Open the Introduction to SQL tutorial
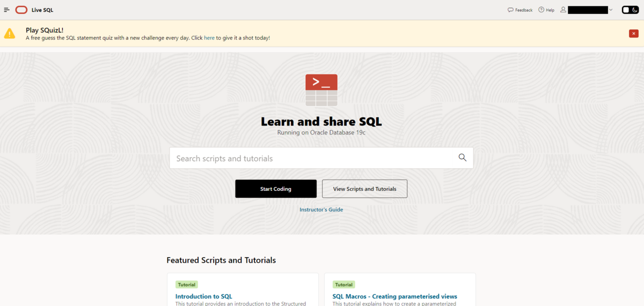The image size is (644, 306). pyautogui.click(x=204, y=296)
